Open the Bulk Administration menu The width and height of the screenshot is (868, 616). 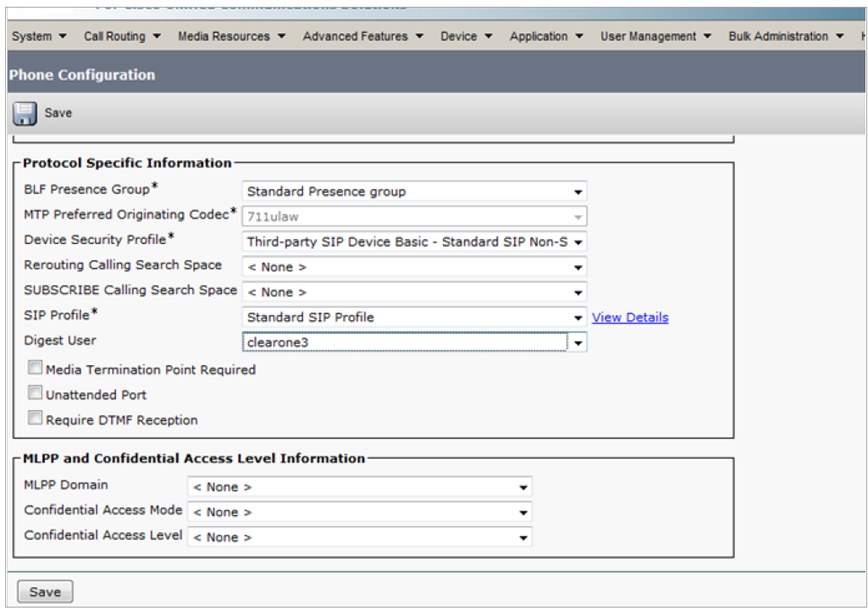pyautogui.click(x=786, y=36)
